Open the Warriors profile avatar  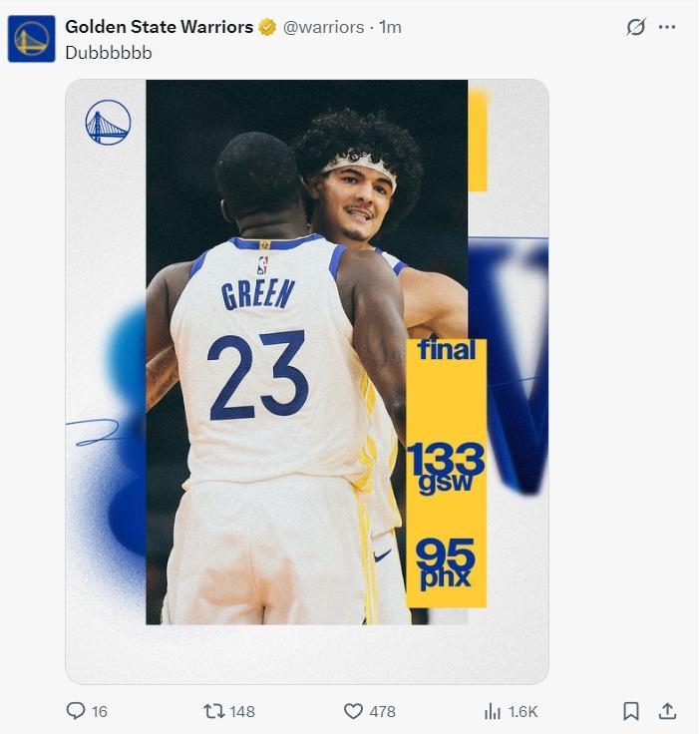coord(31,39)
